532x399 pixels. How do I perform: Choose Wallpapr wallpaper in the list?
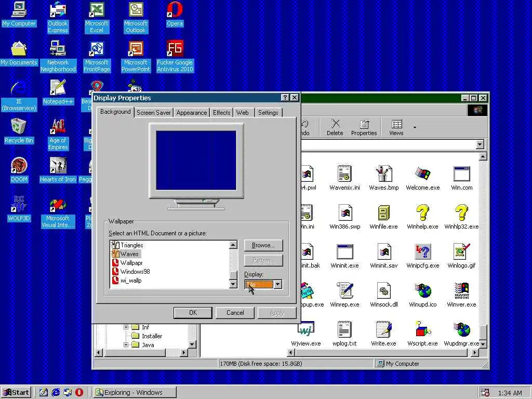pyautogui.click(x=127, y=262)
